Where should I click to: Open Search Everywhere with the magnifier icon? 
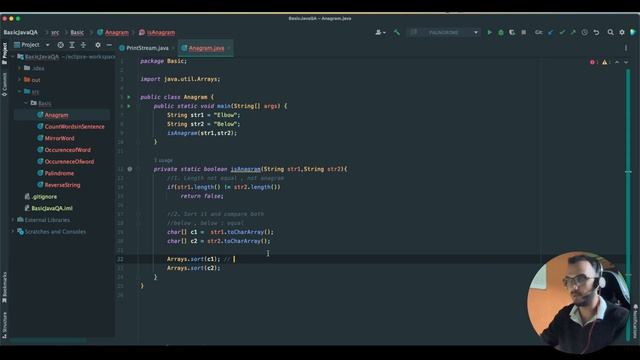click(610, 32)
